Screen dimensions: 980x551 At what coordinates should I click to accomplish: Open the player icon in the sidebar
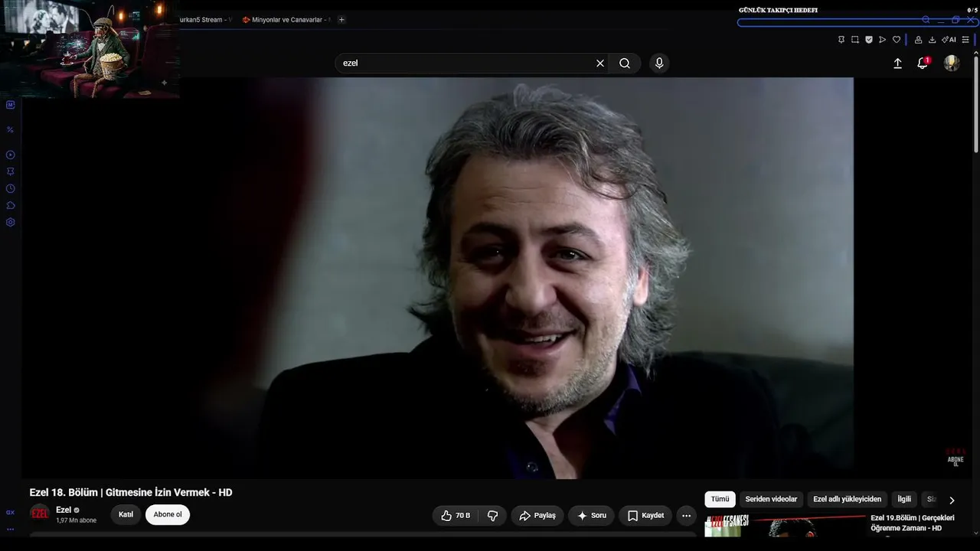coord(11,155)
